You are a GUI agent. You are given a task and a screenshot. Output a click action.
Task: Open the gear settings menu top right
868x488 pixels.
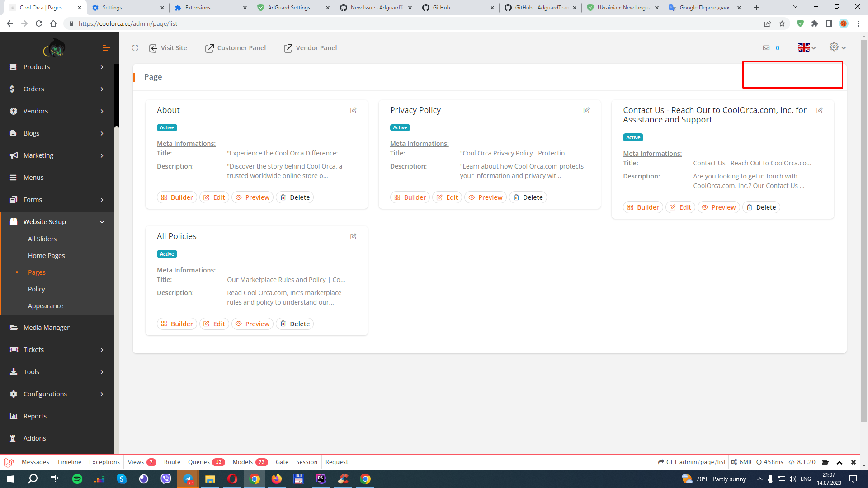tap(834, 47)
